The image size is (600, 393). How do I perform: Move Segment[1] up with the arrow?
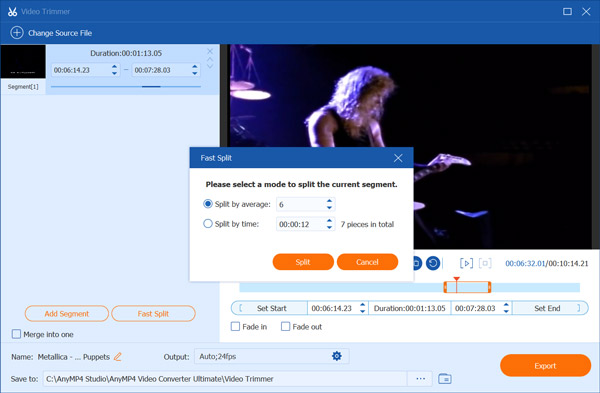210,59
